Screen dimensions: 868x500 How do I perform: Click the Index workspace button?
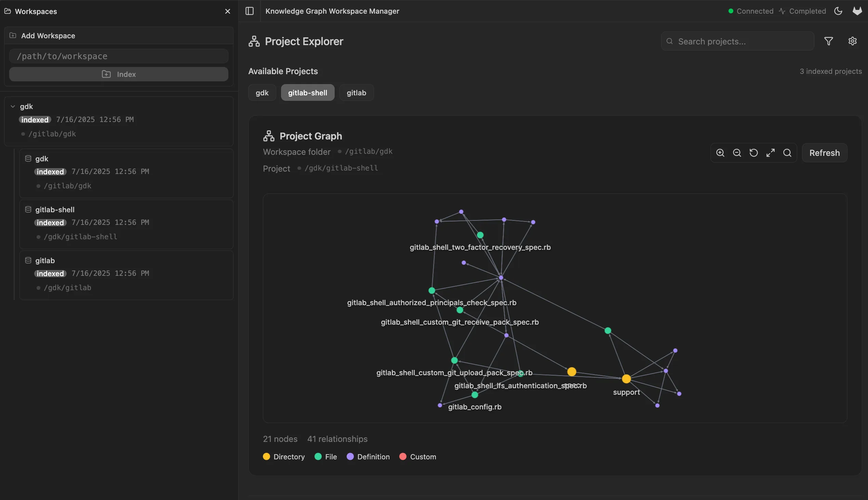pos(119,74)
